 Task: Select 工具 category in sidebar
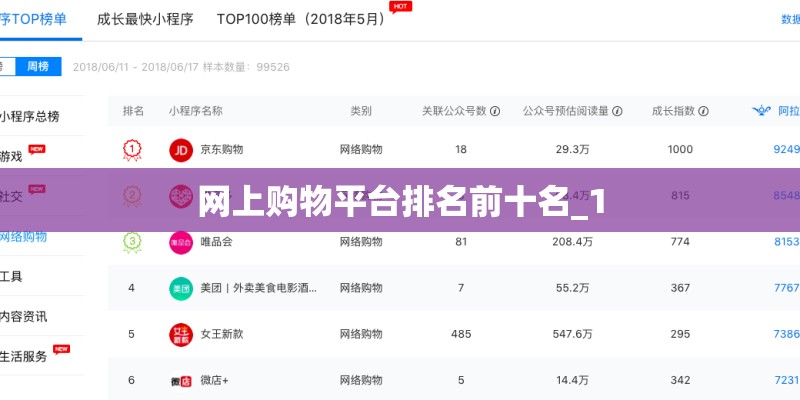coord(11,277)
